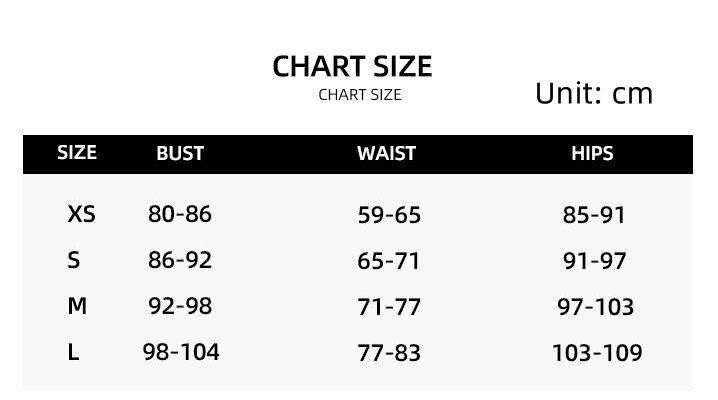The width and height of the screenshot is (718, 400).
Task: Click the Unit: cm label
Action: click(593, 94)
